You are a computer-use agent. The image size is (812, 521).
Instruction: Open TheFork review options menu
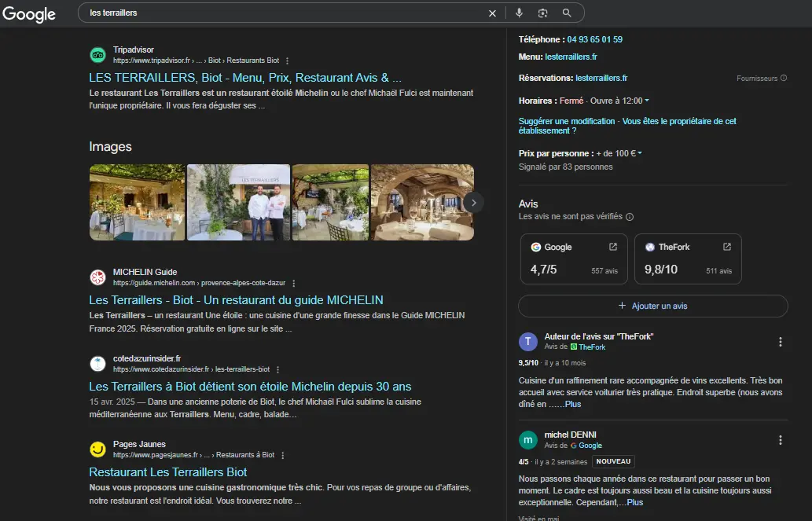[781, 342]
